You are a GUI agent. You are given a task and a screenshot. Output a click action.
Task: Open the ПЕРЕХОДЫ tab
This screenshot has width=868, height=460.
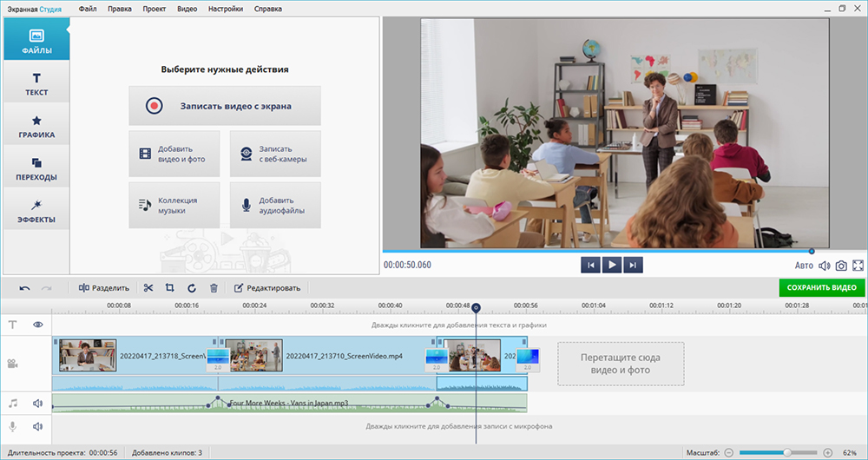[x=36, y=168]
